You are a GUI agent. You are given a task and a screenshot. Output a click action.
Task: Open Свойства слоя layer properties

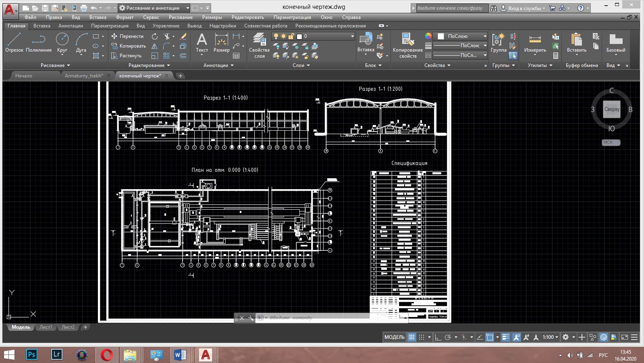pos(259,45)
